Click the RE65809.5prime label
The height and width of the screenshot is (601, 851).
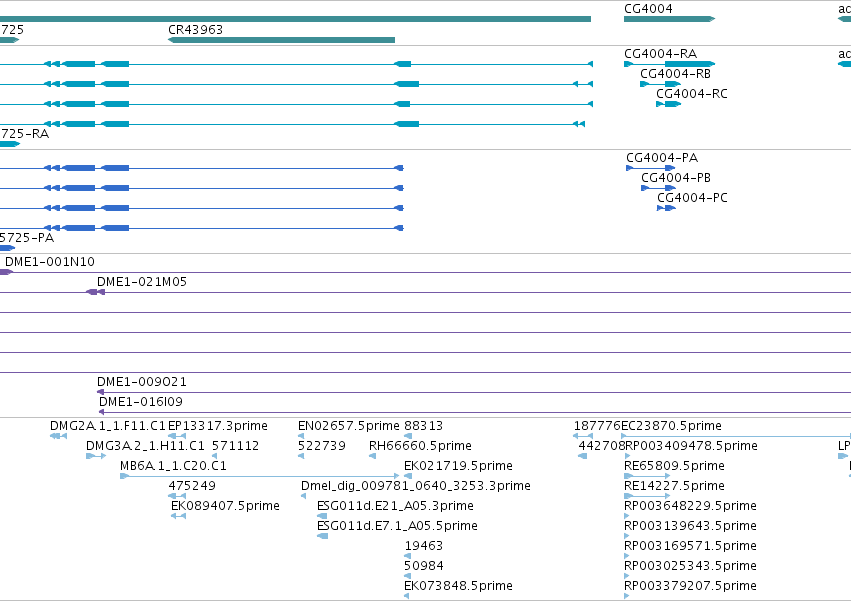tap(674, 466)
